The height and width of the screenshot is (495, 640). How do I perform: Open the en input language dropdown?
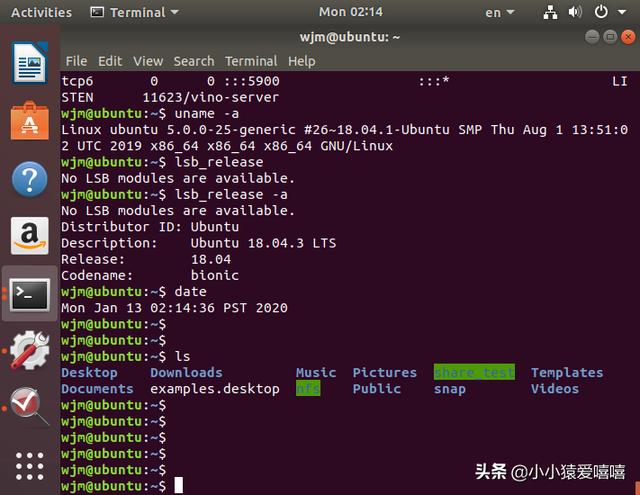click(x=500, y=13)
